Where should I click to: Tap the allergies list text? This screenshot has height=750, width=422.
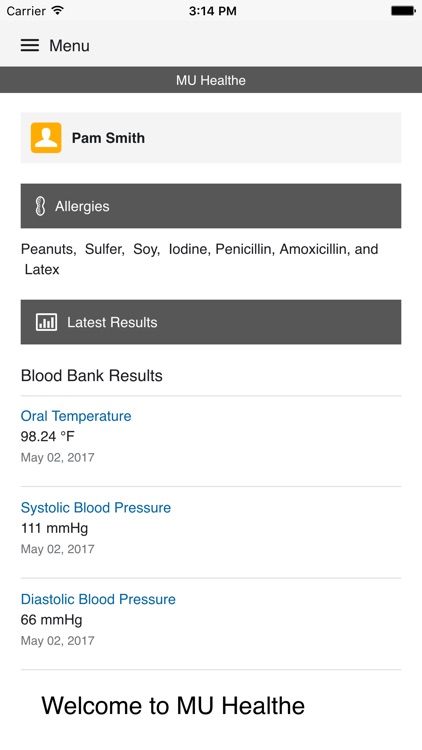(200, 259)
